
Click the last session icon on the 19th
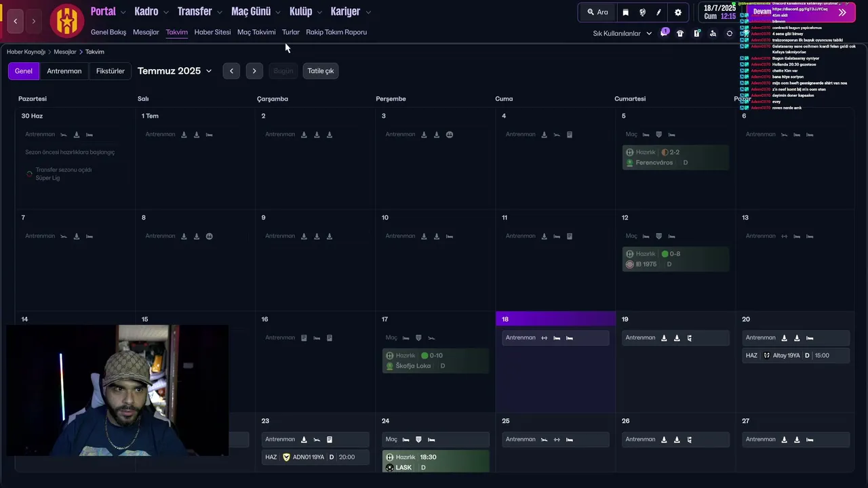point(690,338)
